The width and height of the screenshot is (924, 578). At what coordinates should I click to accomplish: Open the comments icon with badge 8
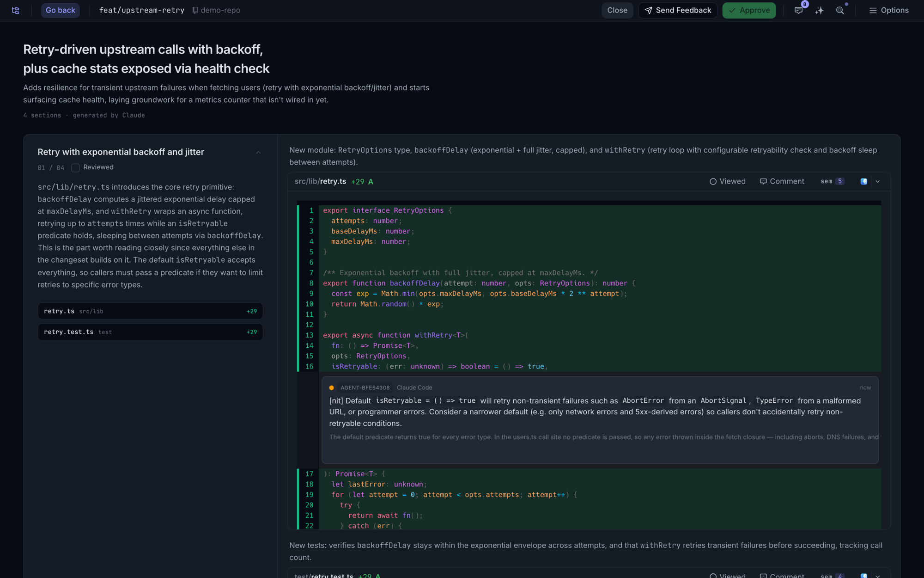tap(799, 10)
